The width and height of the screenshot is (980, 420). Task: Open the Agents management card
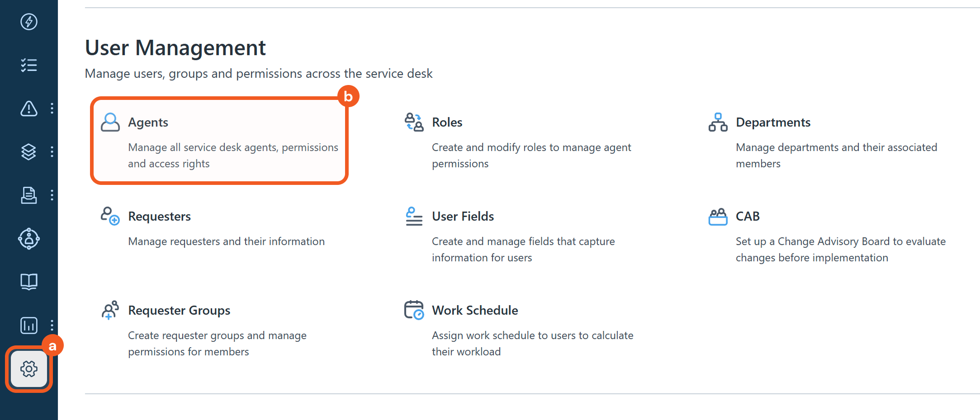pos(219,141)
